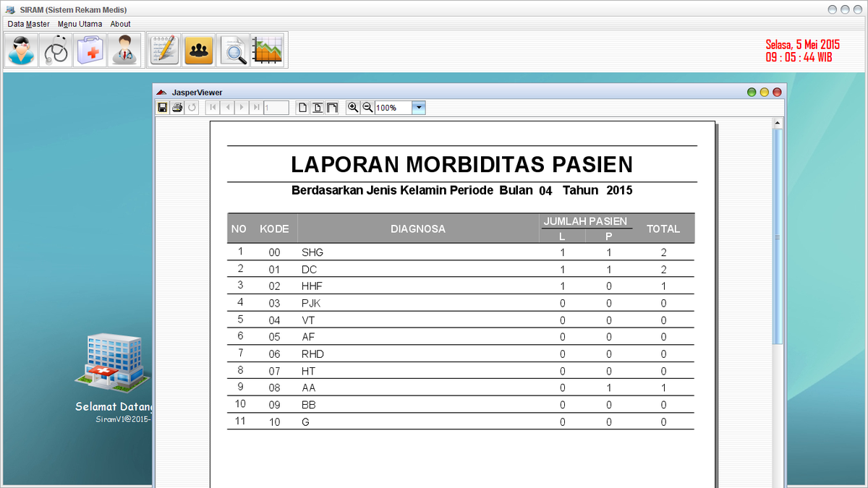Set actual size view in JasperViewer
868x488 pixels.
[303, 108]
